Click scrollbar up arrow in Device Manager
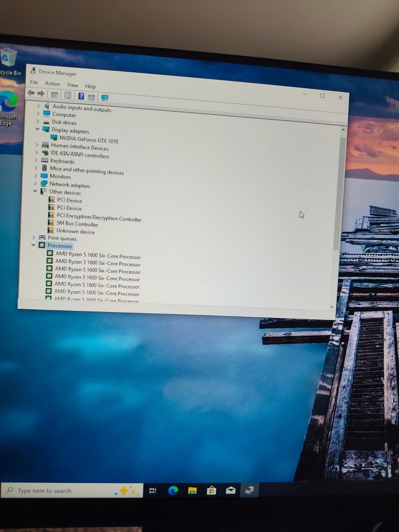The width and height of the screenshot is (399, 532). tap(343, 130)
